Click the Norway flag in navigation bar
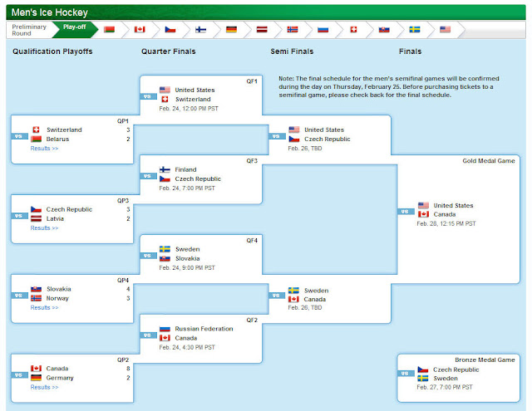532x411 pixels. click(x=292, y=29)
